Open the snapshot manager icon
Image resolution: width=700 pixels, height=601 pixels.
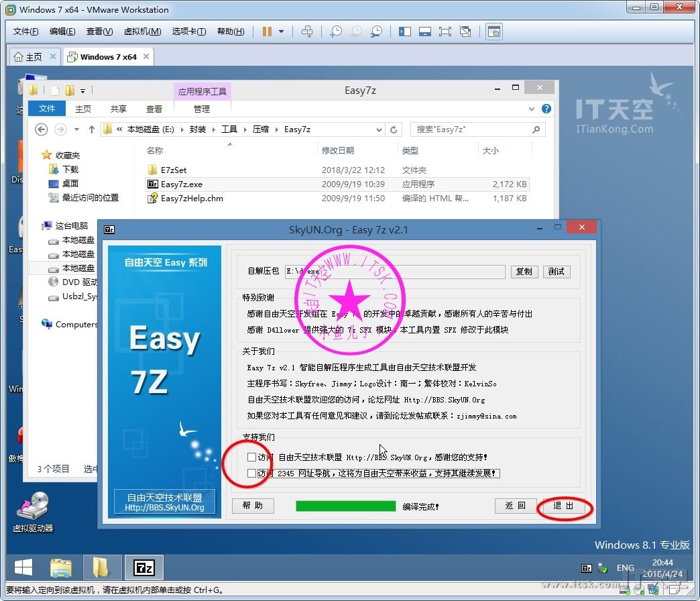377,32
